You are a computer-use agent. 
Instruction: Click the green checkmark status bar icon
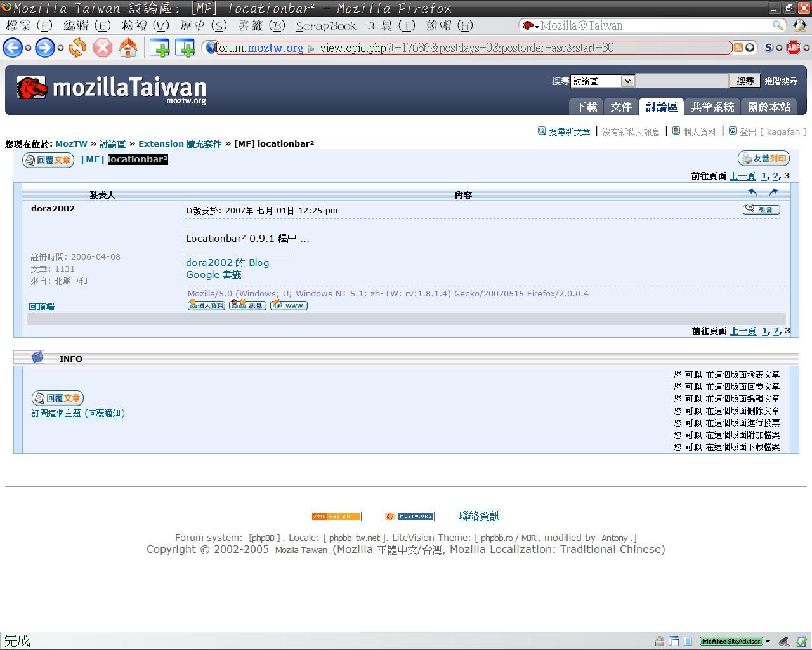801,641
